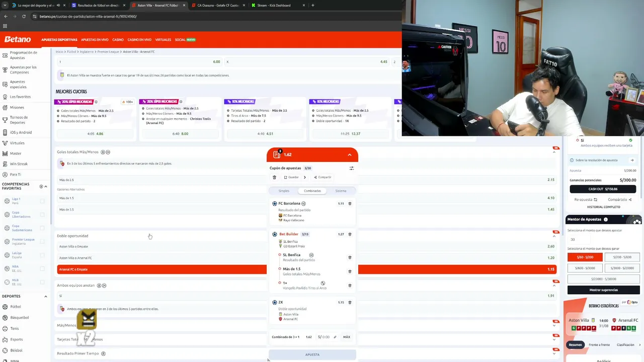This screenshot has width=644, height=362.
Task: Open Para Ti in the sidebar
Action: click(x=15, y=174)
